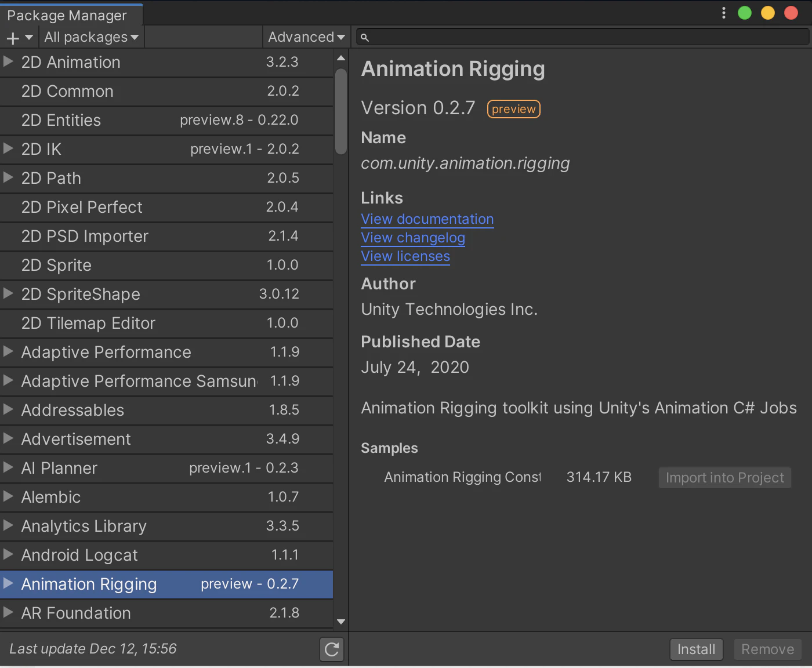Select the 2D Tilemap Editor package
Viewport: 812px width, 668px height.
tap(166, 324)
